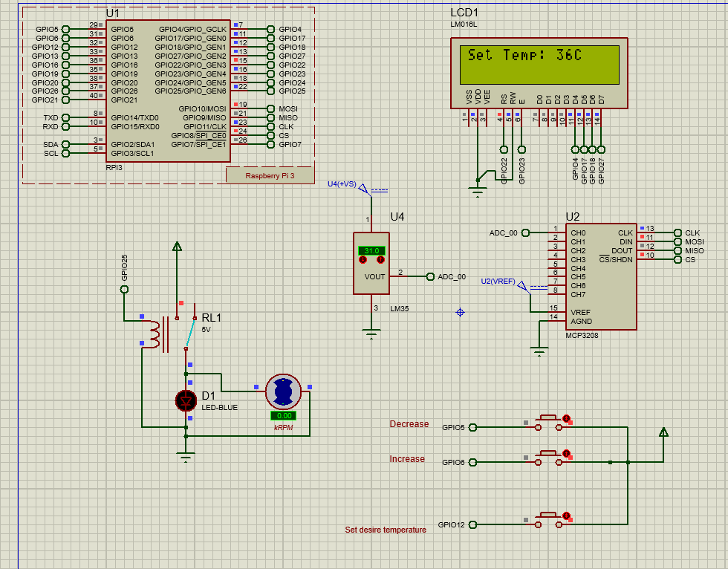Select the GPIO7 terminal on Raspberry Pi pin 26

click(270, 144)
